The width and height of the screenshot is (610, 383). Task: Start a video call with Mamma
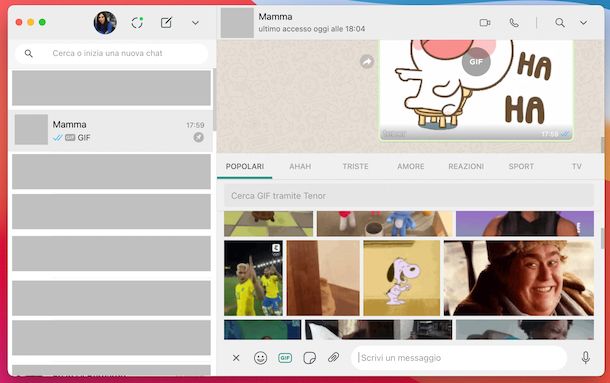(485, 23)
